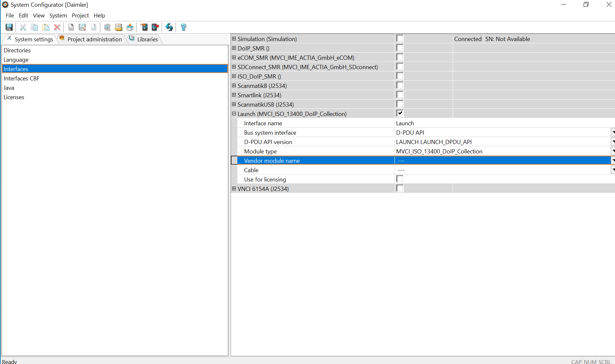Click the download-to-bowl import icon

(x=130, y=27)
